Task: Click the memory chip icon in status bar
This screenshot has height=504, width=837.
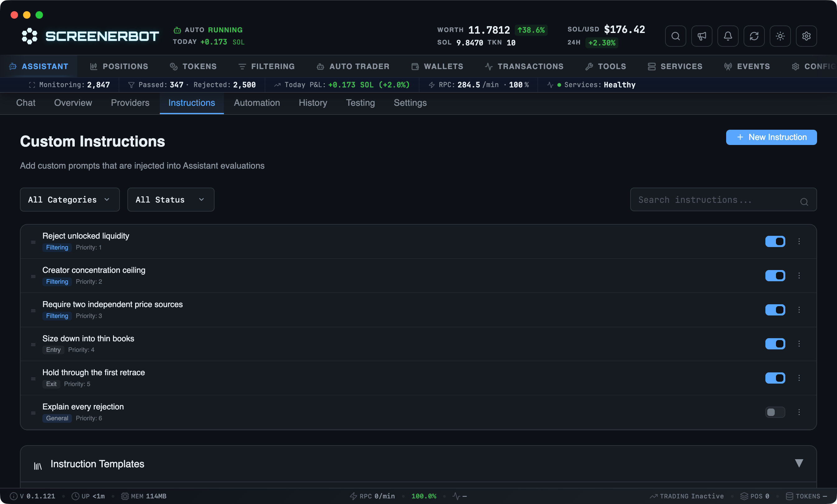Action: tap(125, 496)
